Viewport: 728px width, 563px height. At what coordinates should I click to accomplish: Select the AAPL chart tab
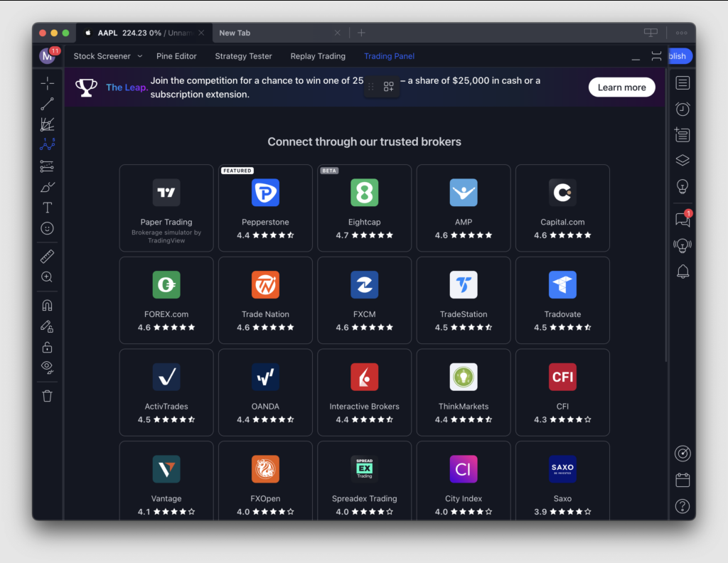(144, 33)
